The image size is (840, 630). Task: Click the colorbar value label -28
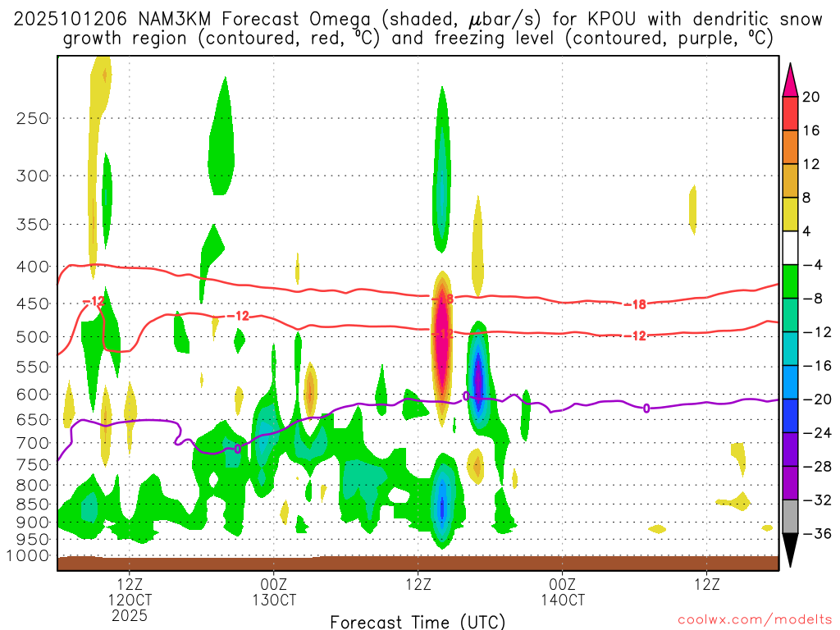[x=817, y=467]
